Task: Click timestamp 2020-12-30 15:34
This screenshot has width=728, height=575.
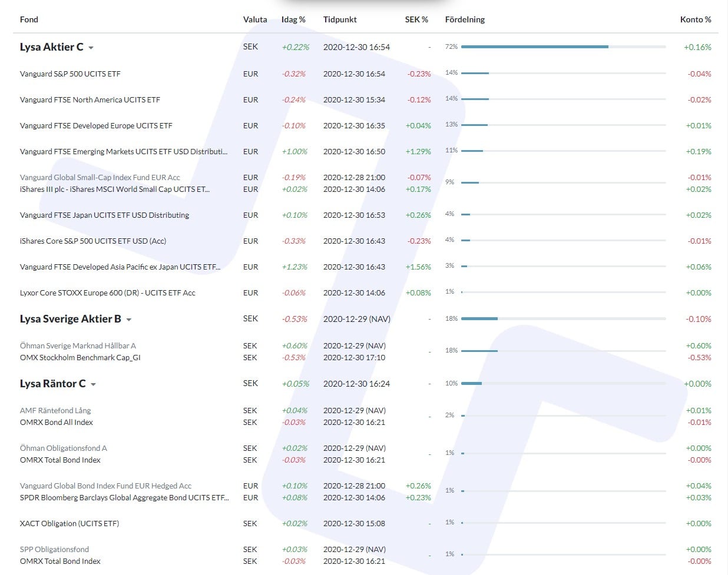Action: [x=354, y=99]
